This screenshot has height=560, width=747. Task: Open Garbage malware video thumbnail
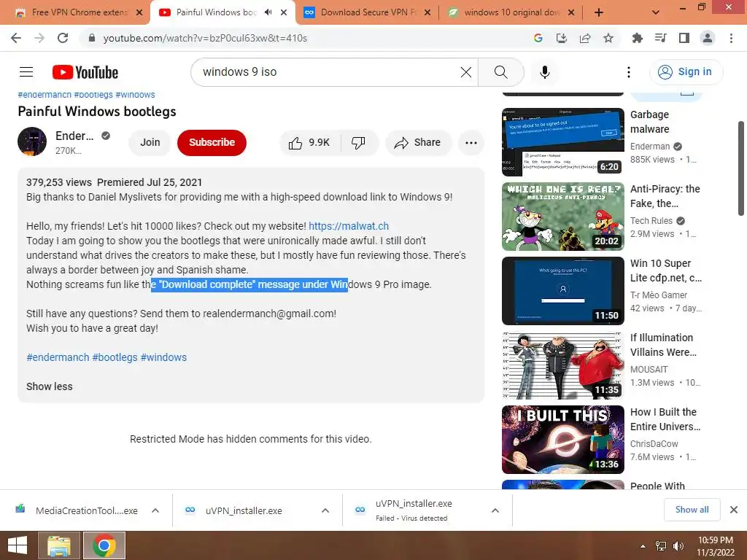[x=562, y=142]
